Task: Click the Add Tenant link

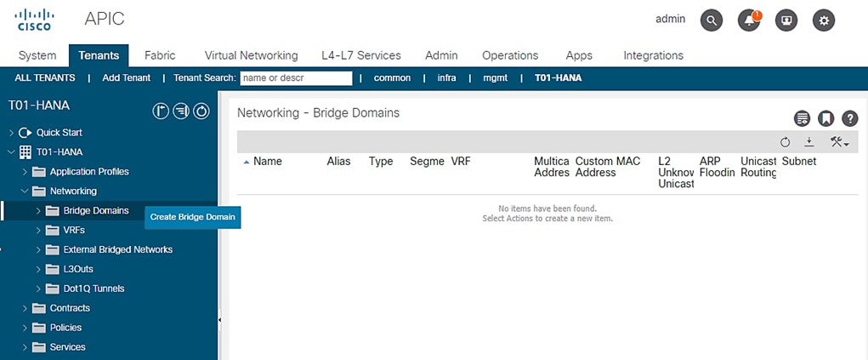Action: tap(126, 78)
